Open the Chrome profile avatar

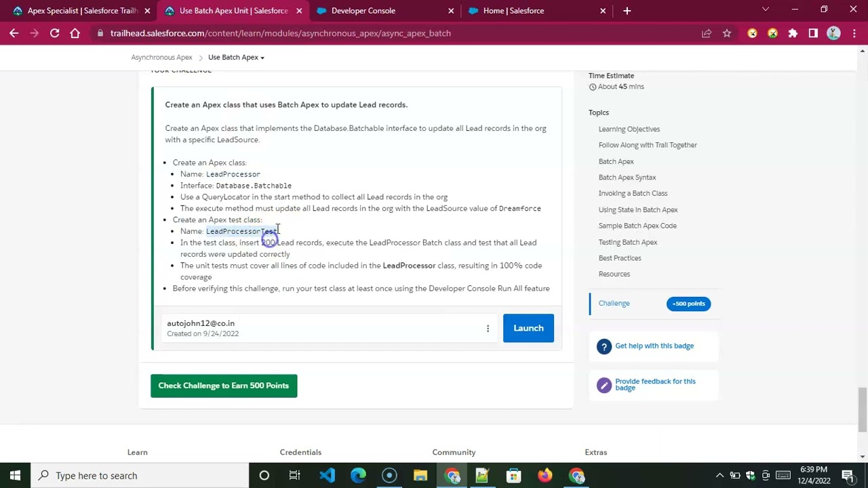[833, 33]
